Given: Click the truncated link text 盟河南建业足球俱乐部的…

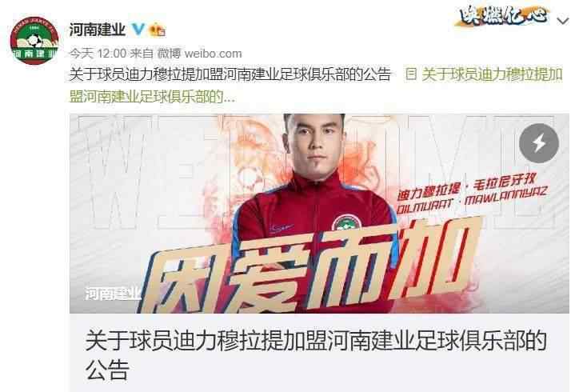Looking at the screenshot, I should pos(152,97).
